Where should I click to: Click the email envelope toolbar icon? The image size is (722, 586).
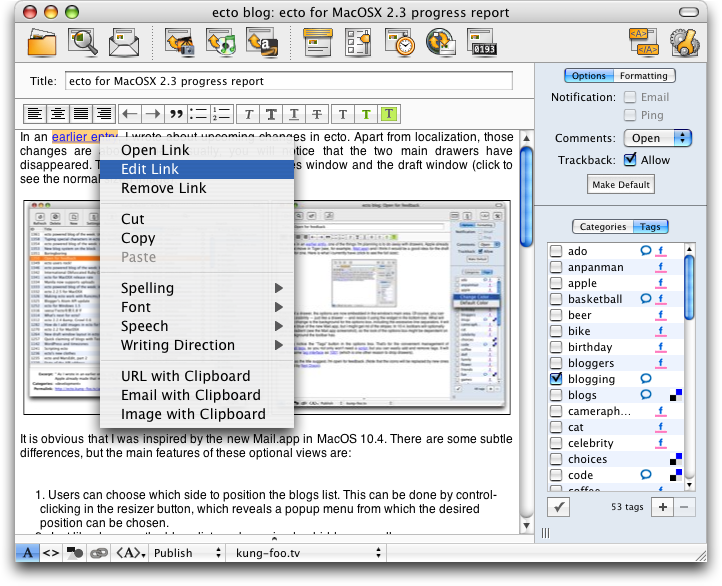123,42
